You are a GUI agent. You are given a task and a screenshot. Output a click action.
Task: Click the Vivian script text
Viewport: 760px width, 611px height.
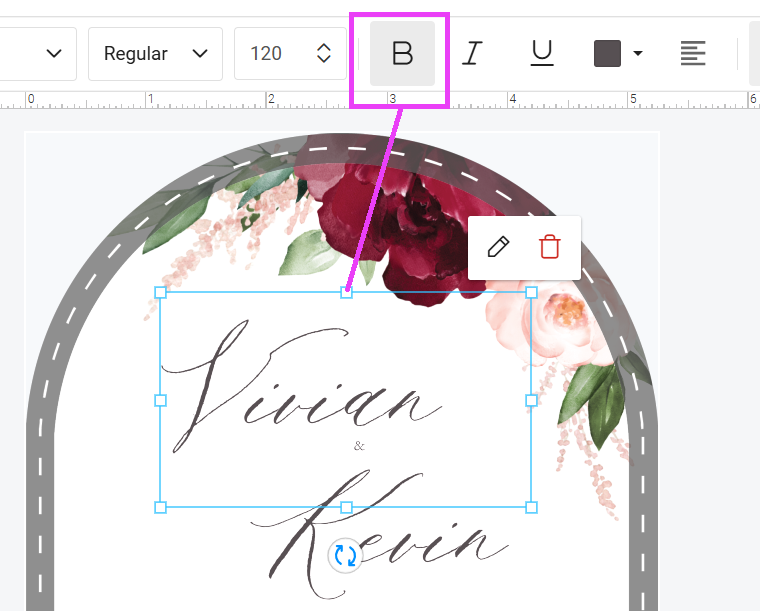[301, 385]
